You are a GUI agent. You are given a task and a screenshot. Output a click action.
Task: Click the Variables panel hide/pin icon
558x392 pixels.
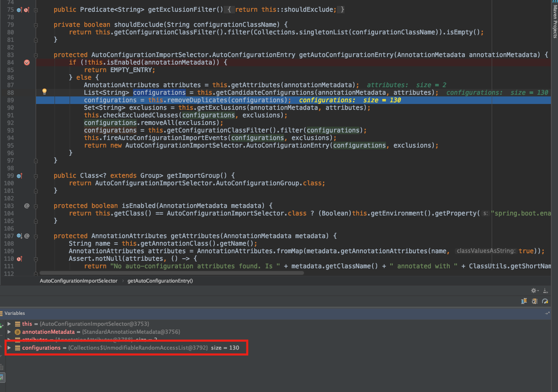547,313
